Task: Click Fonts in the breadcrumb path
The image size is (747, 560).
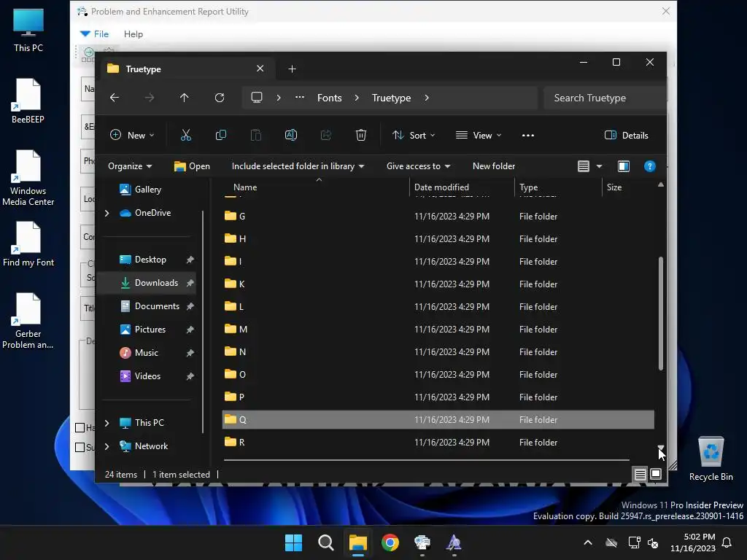Action: 330,98
